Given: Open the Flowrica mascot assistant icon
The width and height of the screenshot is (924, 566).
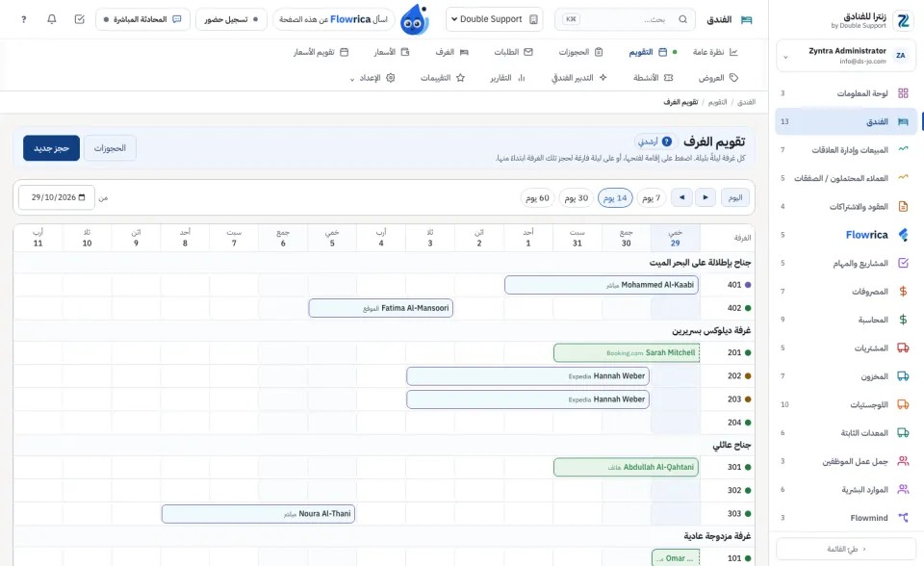Looking at the screenshot, I should [415, 20].
